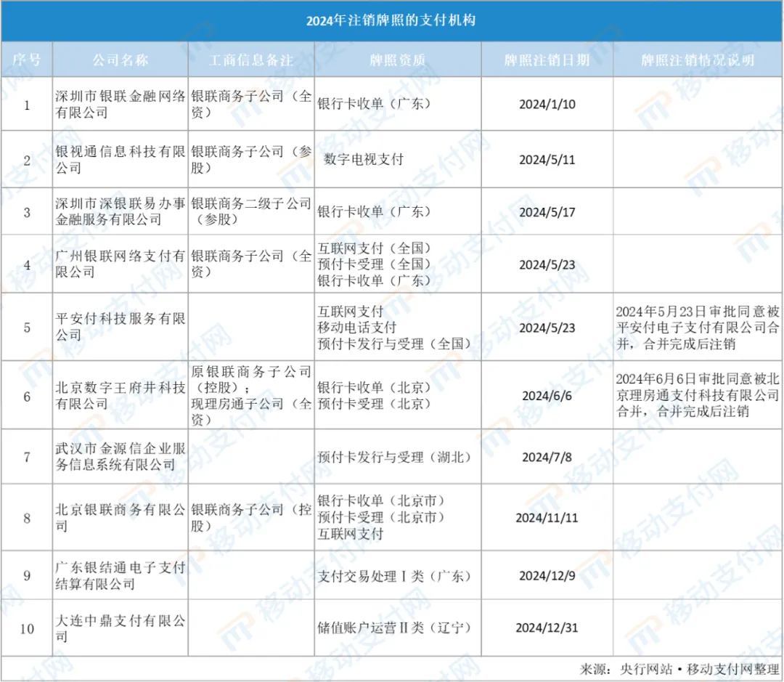Click remark 银联商务子公司（控股） in row 8
Viewport: 784px width, 682px height.
tap(251, 517)
